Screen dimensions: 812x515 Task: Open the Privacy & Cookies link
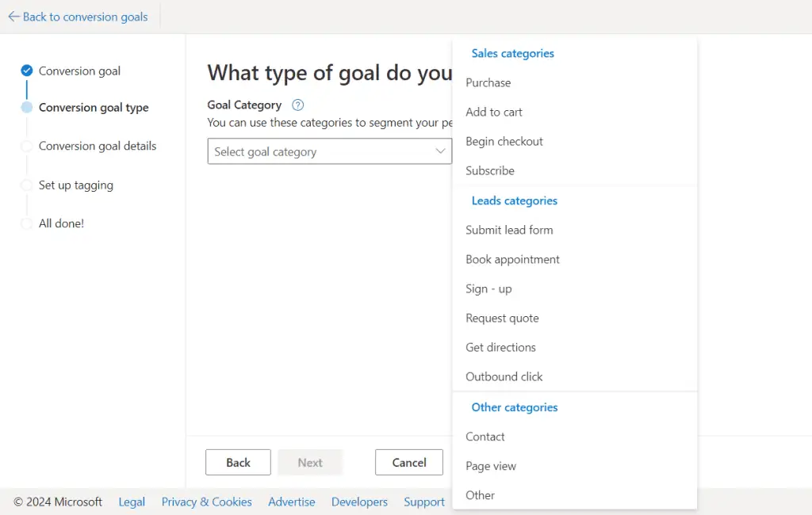point(206,502)
